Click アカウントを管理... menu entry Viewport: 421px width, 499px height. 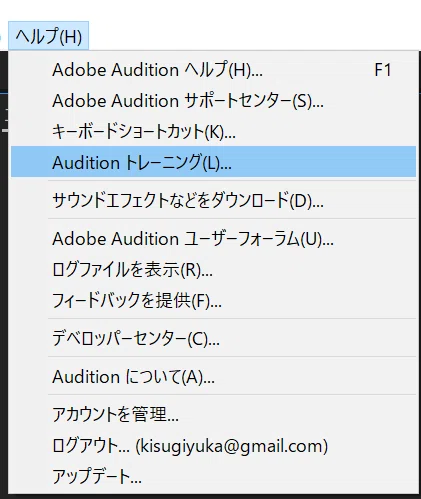213,414
